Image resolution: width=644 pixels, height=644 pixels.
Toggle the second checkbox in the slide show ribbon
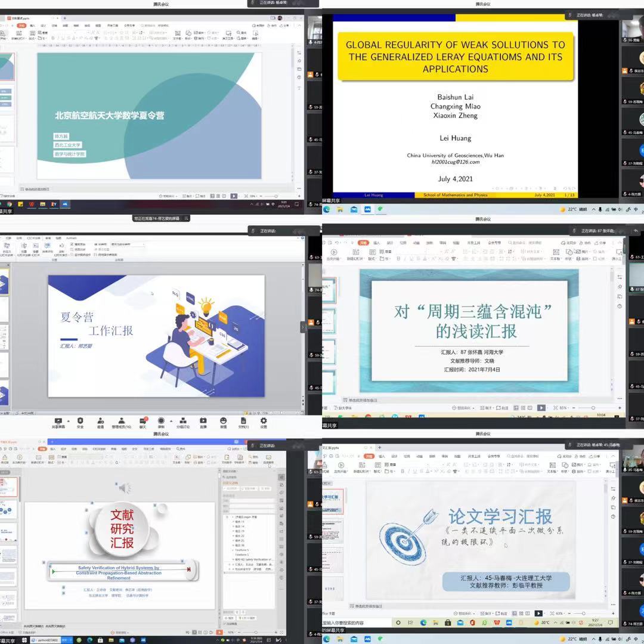click(x=72, y=249)
